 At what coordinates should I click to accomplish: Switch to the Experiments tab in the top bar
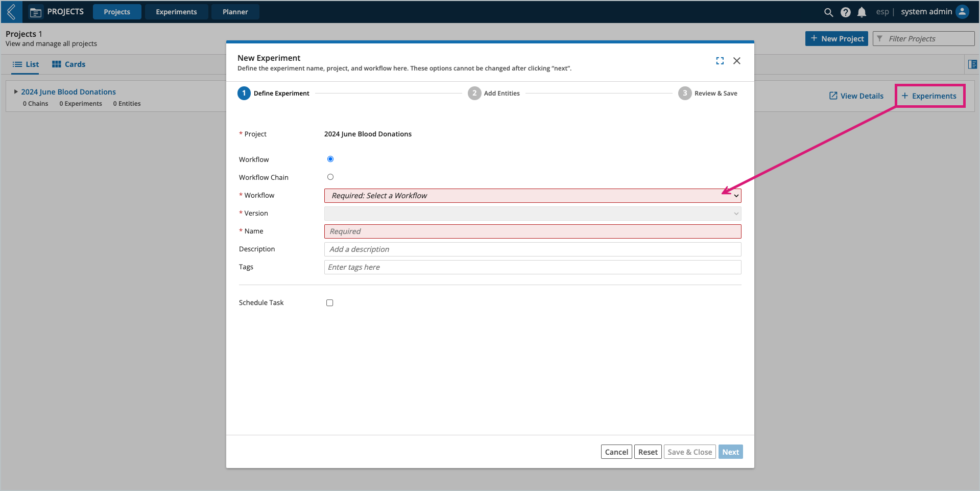(176, 12)
